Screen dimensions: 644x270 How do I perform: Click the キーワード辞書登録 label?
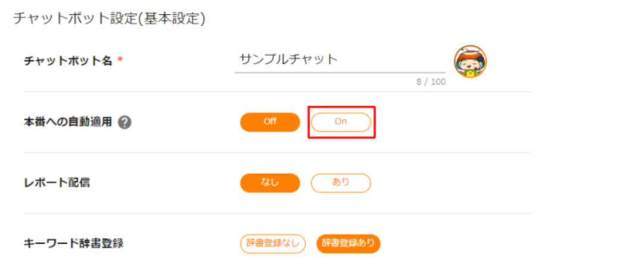click(73, 243)
